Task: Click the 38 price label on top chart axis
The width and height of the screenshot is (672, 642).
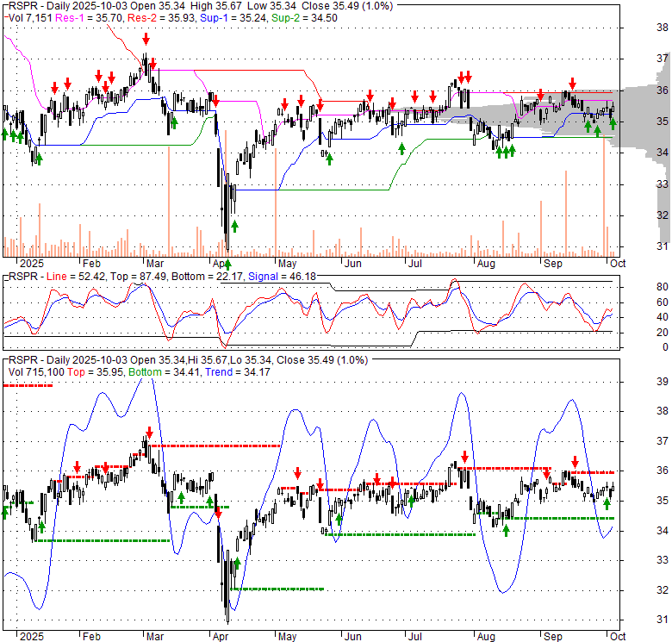Action: coord(663,28)
